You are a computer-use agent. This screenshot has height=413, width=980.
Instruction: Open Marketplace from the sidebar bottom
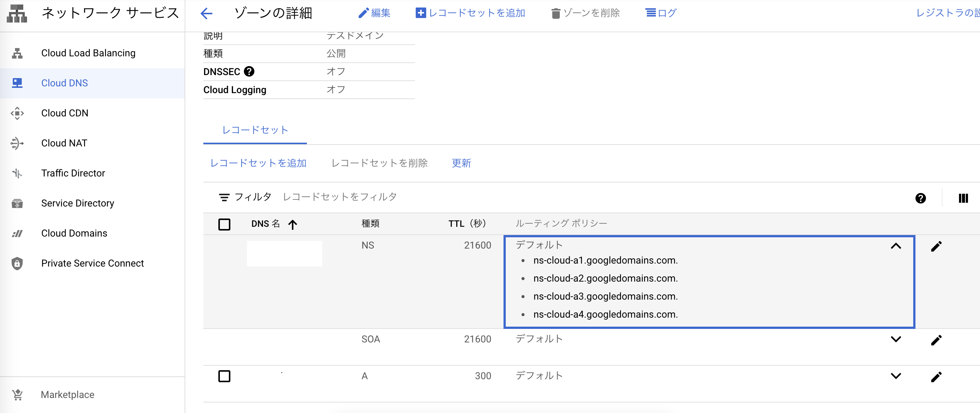[67, 395]
